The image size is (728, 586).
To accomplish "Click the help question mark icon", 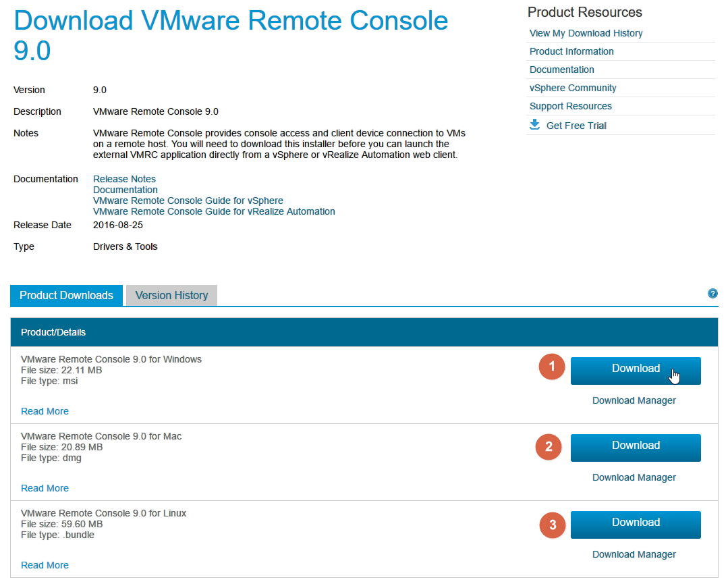I will [712, 293].
